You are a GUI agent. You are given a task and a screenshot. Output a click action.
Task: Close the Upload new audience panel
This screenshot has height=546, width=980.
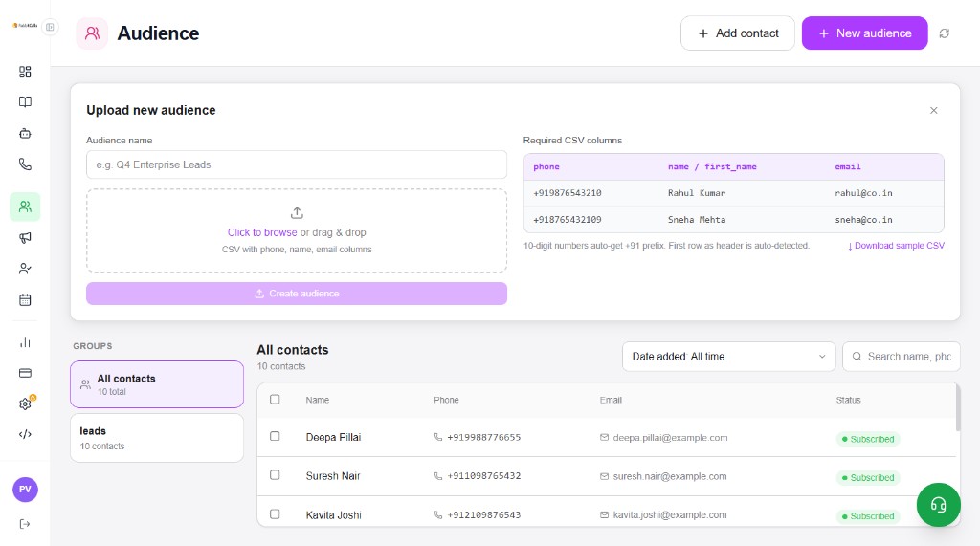coord(934,110)
